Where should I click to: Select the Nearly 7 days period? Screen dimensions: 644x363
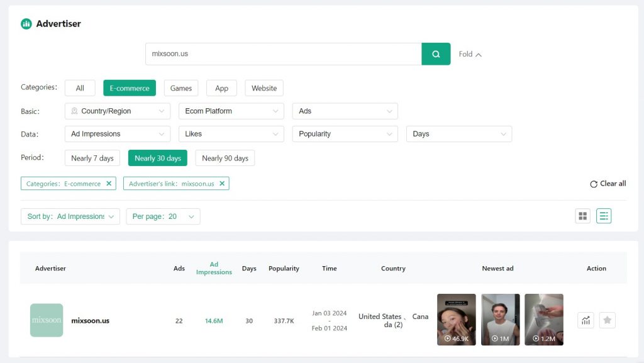(x=92, y=158)
